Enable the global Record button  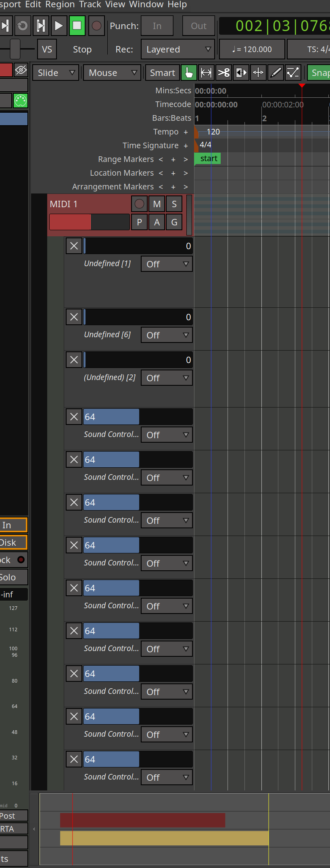96,26
